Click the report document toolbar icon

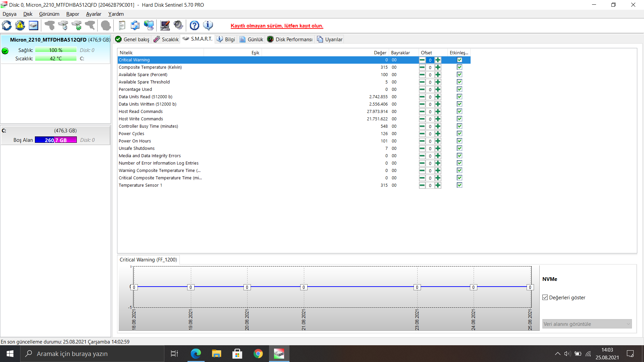122,25
